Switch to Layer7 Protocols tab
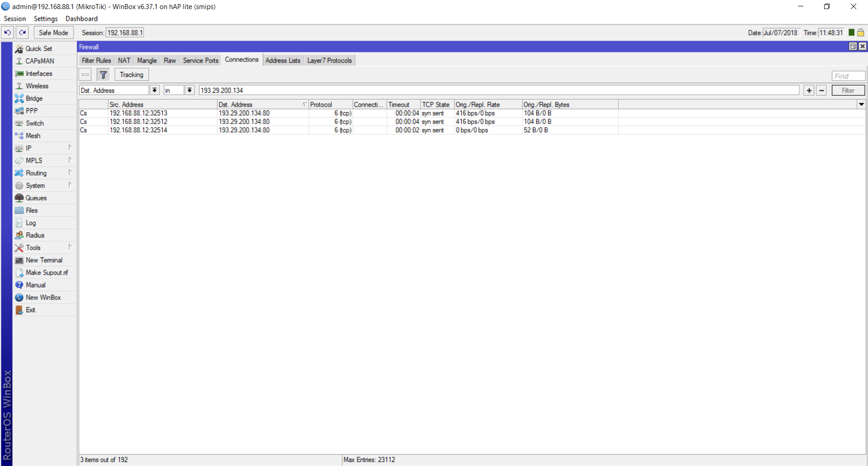868x466 pixels. (x=330, y=61)
